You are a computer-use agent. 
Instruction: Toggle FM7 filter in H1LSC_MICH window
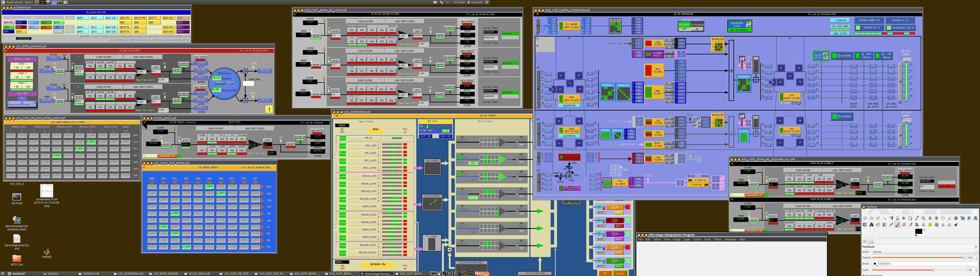click(212, 151)
